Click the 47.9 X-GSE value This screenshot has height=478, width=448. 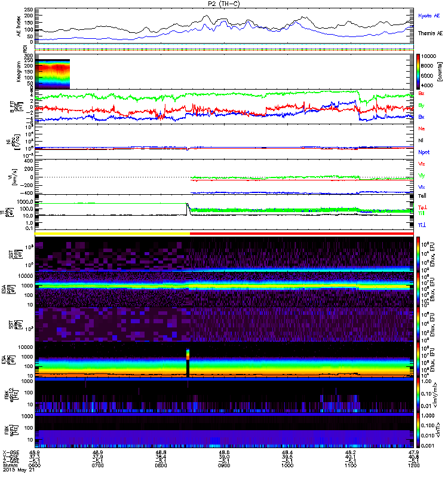tap(413, 452)
